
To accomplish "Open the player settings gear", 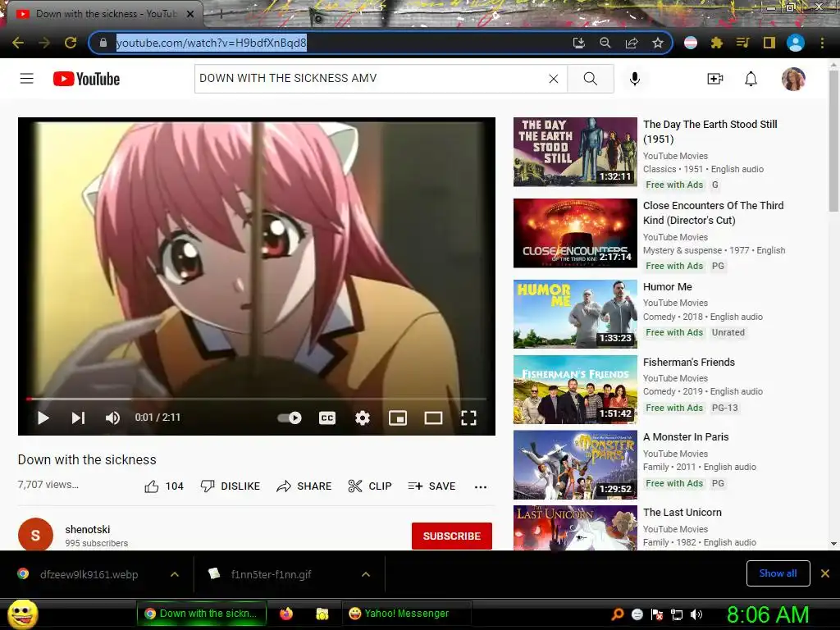I will click(x=363, y=418).
